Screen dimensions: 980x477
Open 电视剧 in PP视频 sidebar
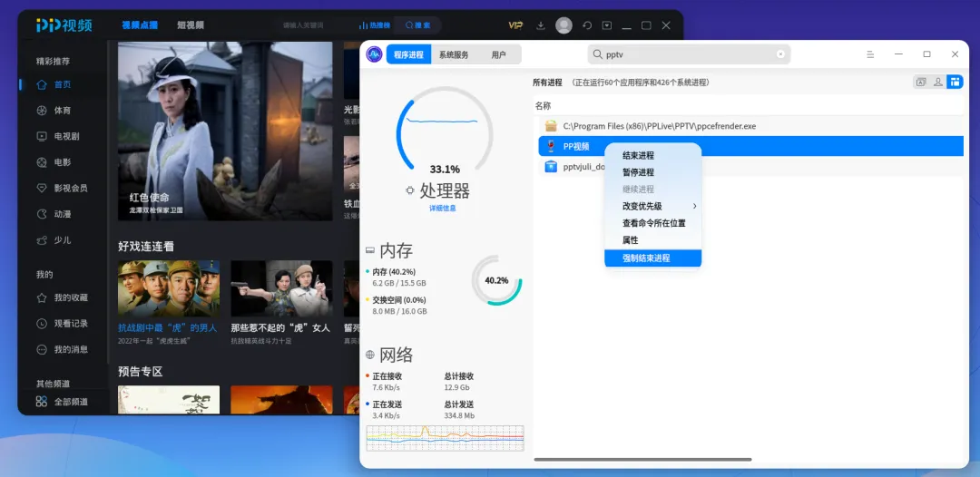(x=63, y=136)
